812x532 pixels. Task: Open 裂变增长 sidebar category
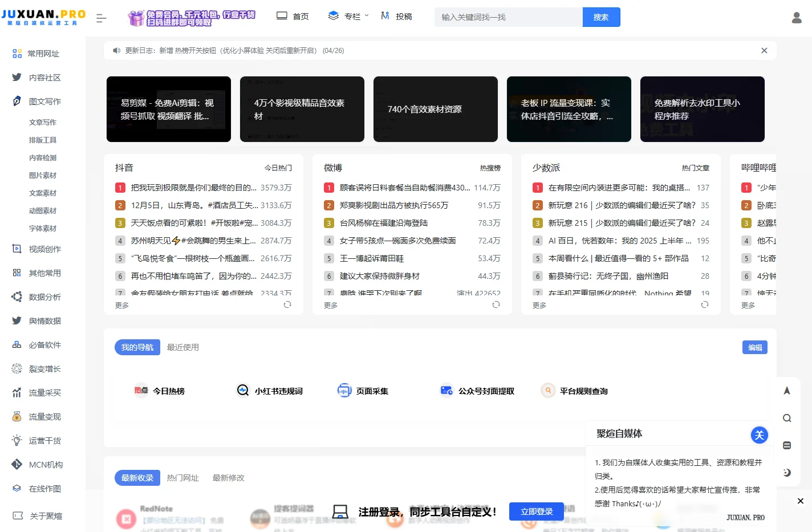(x=43, y=369)
